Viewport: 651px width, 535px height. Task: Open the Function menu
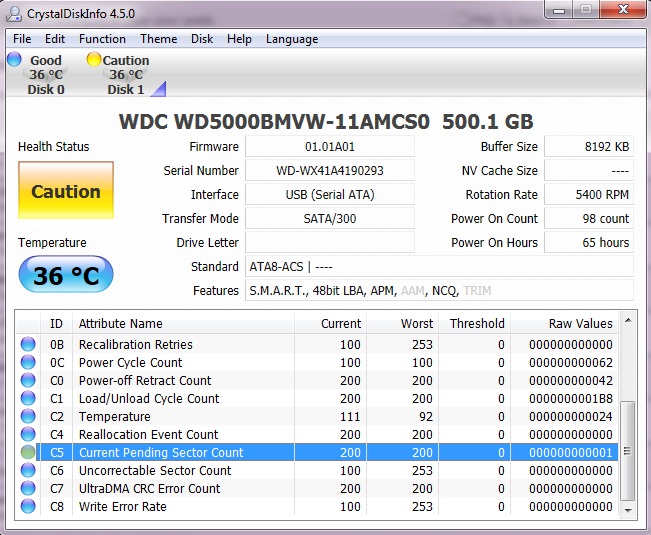pyautogui.click(x=102, y=39)
